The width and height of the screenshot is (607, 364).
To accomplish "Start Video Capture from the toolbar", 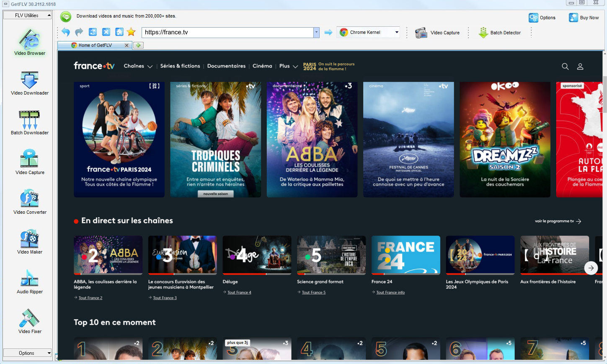I will pyautogui.click(x=437, y=33).
